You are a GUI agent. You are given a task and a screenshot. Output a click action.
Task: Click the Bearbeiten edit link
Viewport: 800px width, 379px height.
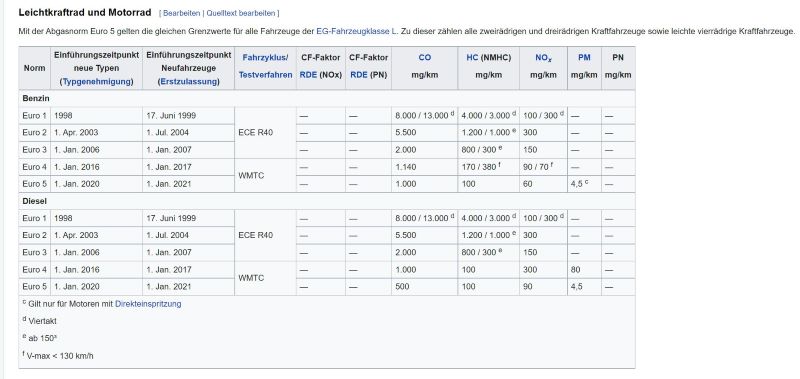[x=181, y=13]
